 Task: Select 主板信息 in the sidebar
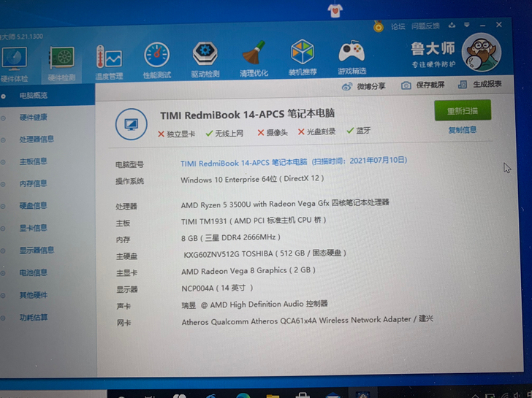(x=34, y=161)
